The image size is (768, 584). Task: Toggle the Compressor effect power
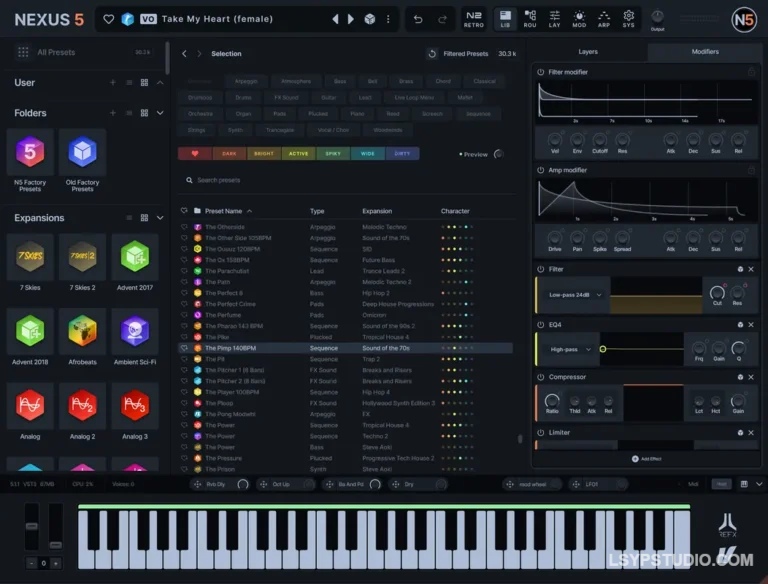click(x=541, y=377)
